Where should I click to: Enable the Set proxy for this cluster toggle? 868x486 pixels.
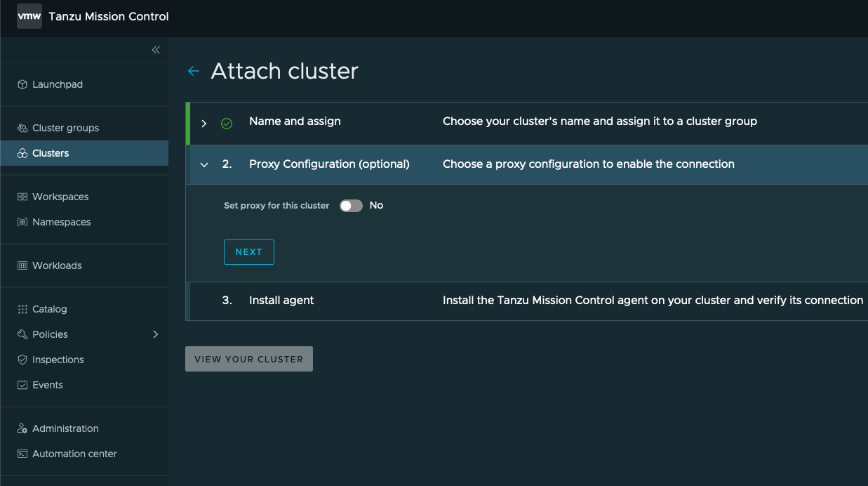(x=350, y=205)
